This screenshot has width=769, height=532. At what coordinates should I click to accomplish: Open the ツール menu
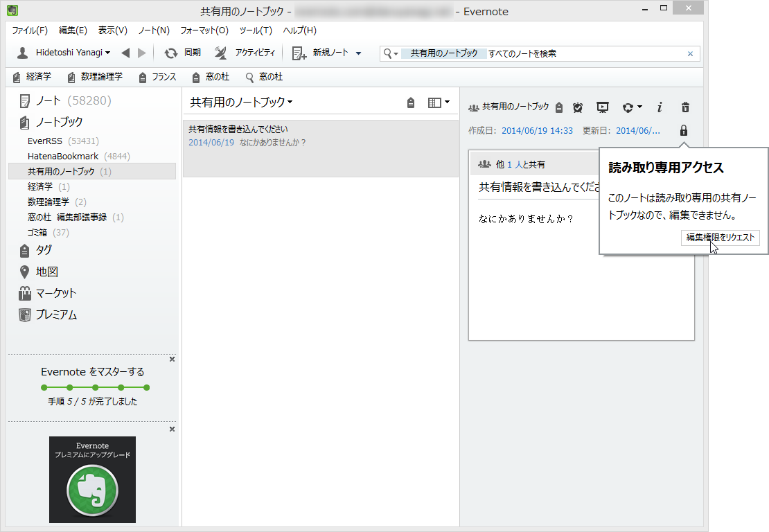[256, 30]
